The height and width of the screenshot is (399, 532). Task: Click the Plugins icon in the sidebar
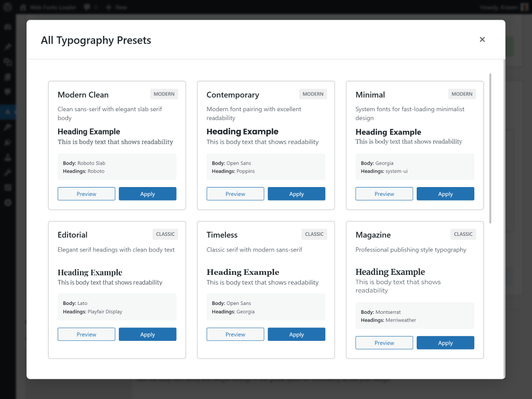[7, 142]
